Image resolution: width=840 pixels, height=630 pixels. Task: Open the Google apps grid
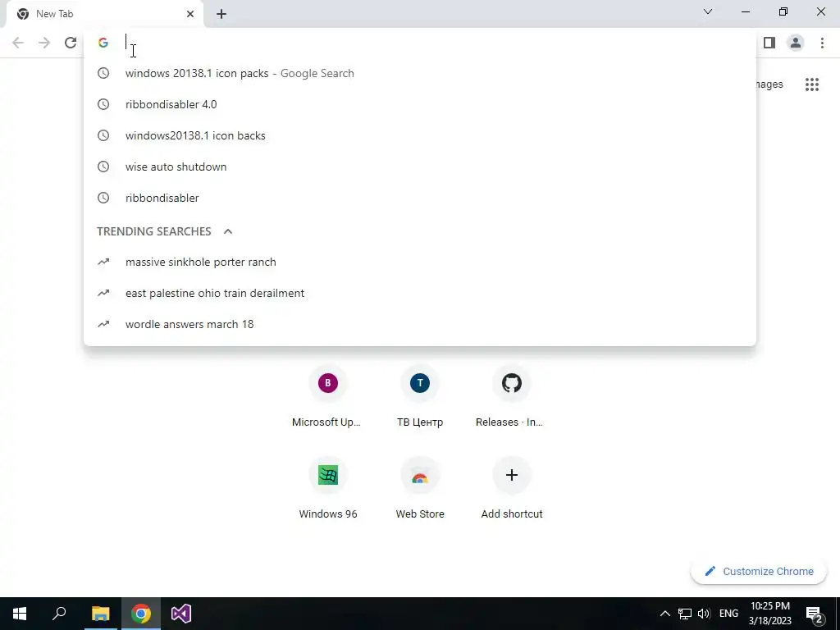pyautogui.click(x=811, y=84)
